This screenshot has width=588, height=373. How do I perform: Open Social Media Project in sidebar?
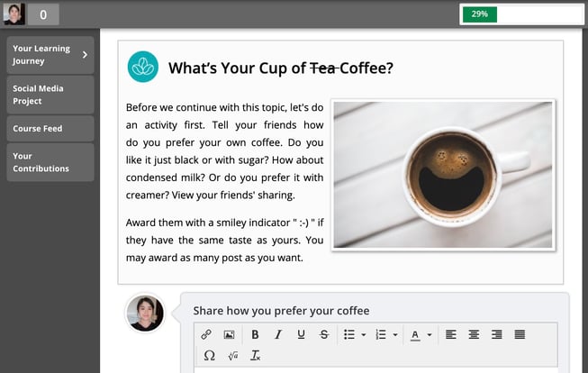pyautogui.click(x=50, y=95)
